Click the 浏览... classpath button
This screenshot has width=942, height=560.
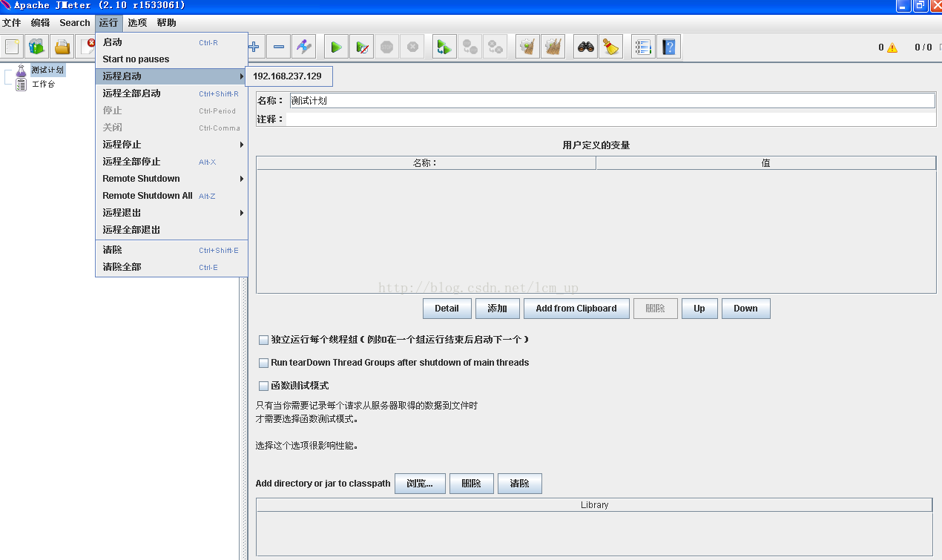(x=420, y=484)
